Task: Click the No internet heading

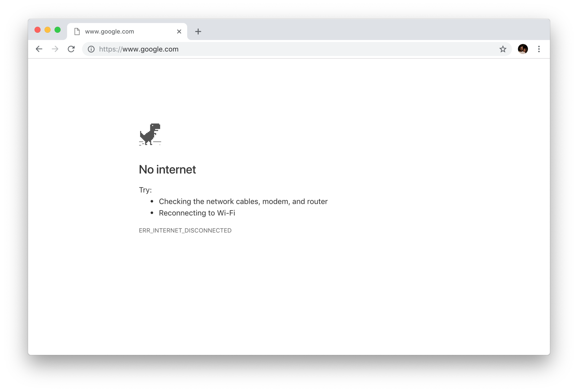Action: click(167, 170)
